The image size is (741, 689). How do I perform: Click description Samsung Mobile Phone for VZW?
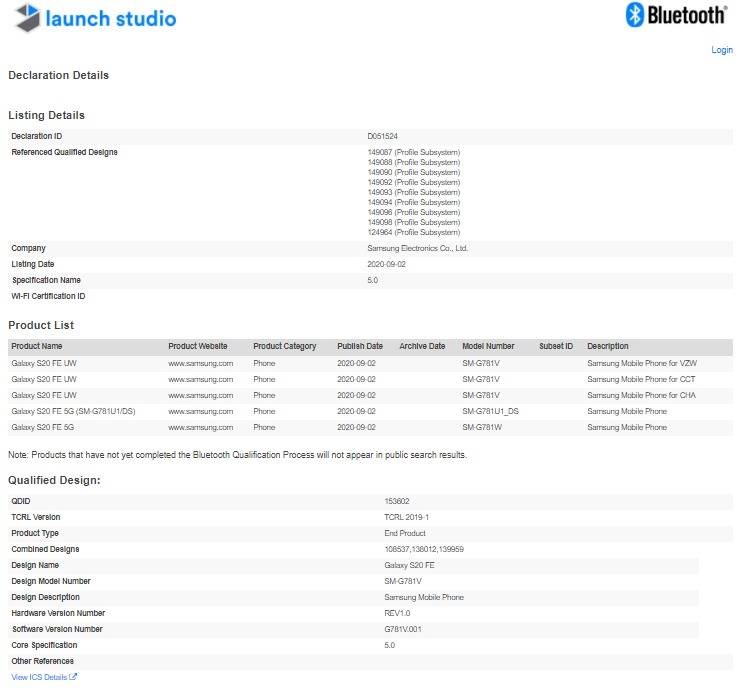(642, 363)
